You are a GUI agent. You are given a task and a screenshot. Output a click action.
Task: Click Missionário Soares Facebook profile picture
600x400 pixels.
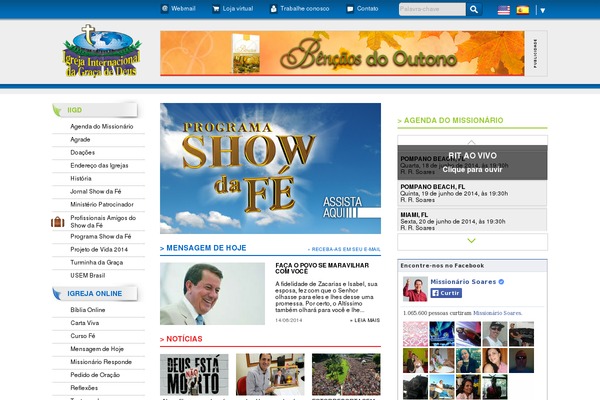coord(415,289)
